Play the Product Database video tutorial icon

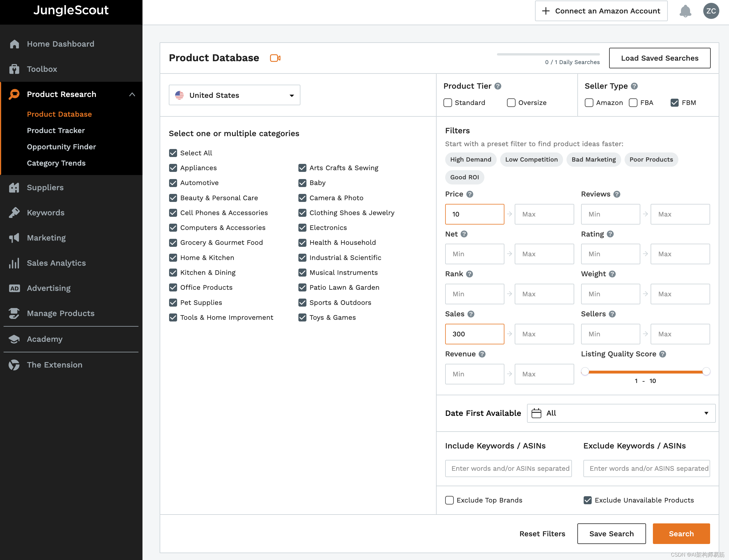tap(275, 58)
